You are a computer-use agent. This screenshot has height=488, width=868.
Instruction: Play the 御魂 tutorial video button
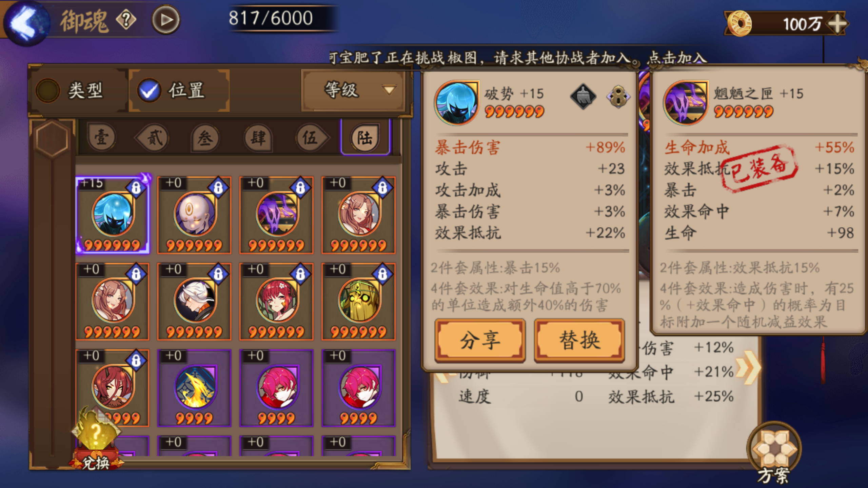point(166,20)
